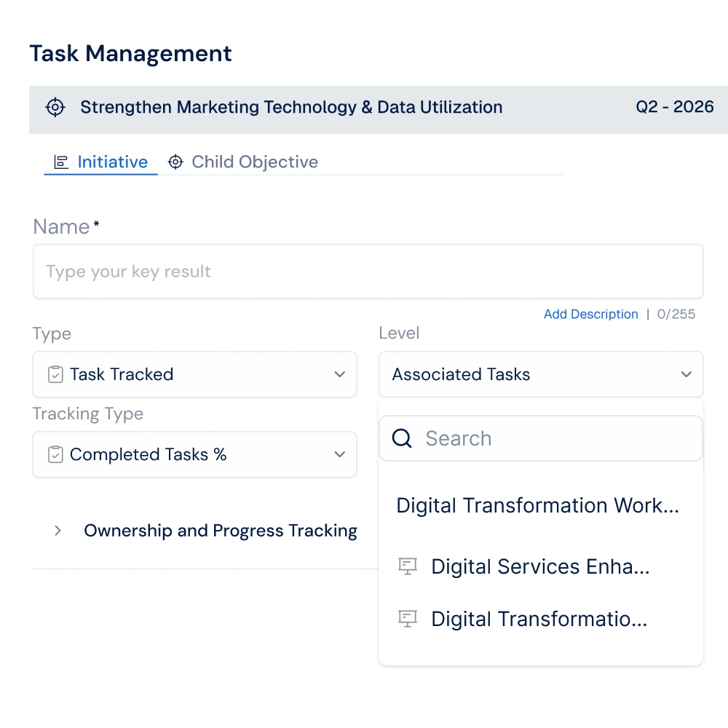728x728 pixels.
Task: Click the Add Description link
Action: pos(590,314)
